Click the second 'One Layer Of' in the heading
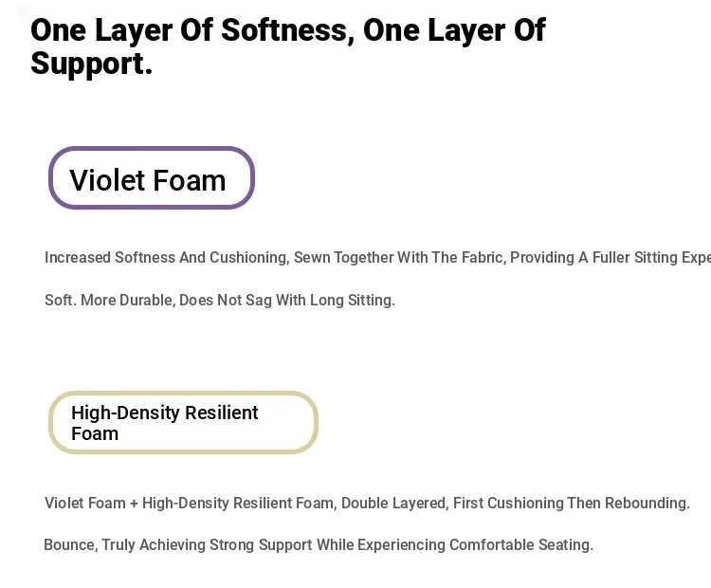Viewport: 711px width, 588px height. point(454,30)
